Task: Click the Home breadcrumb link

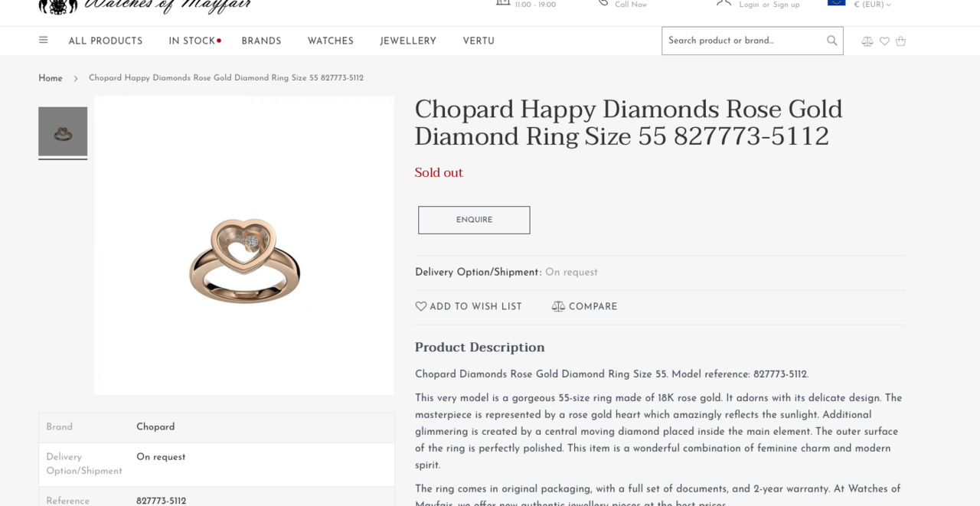Action: [x=51, y=78]
